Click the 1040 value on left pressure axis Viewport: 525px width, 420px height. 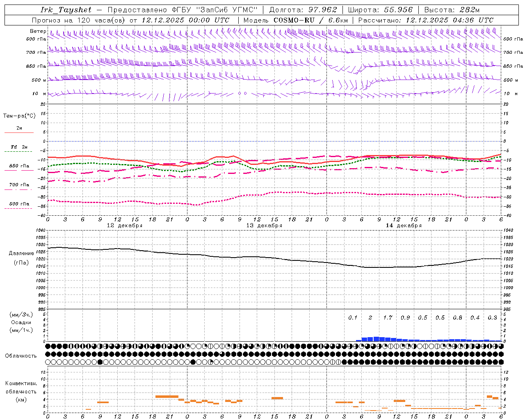[40, 231]
